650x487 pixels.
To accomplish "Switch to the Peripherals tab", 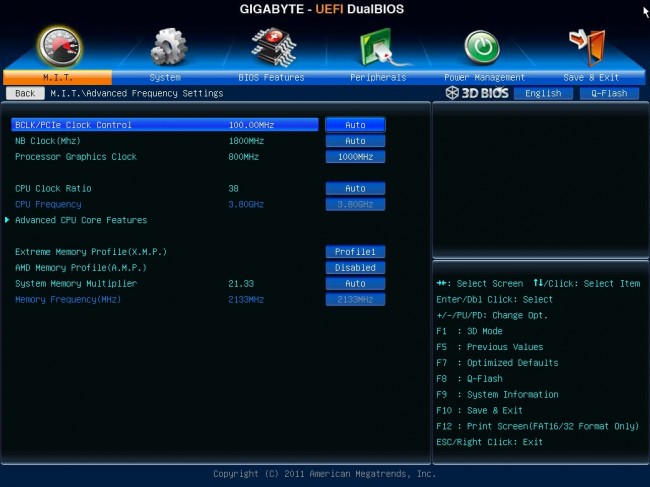I will pos(378,78).
